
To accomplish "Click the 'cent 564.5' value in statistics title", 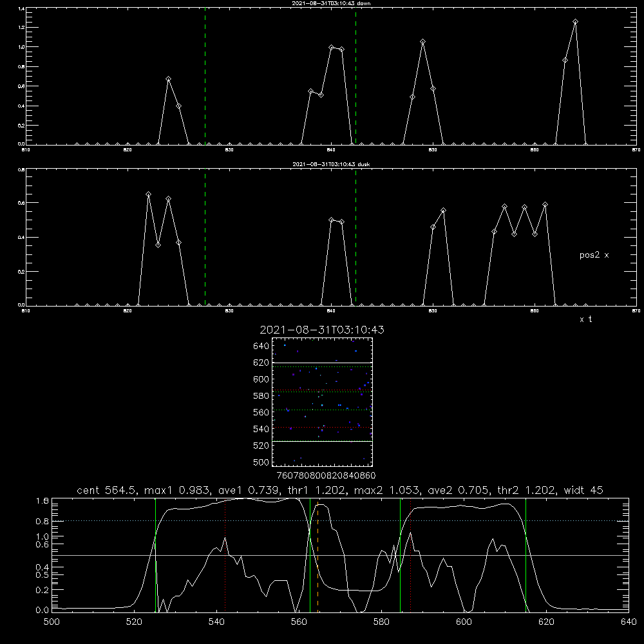I will 106,490.
